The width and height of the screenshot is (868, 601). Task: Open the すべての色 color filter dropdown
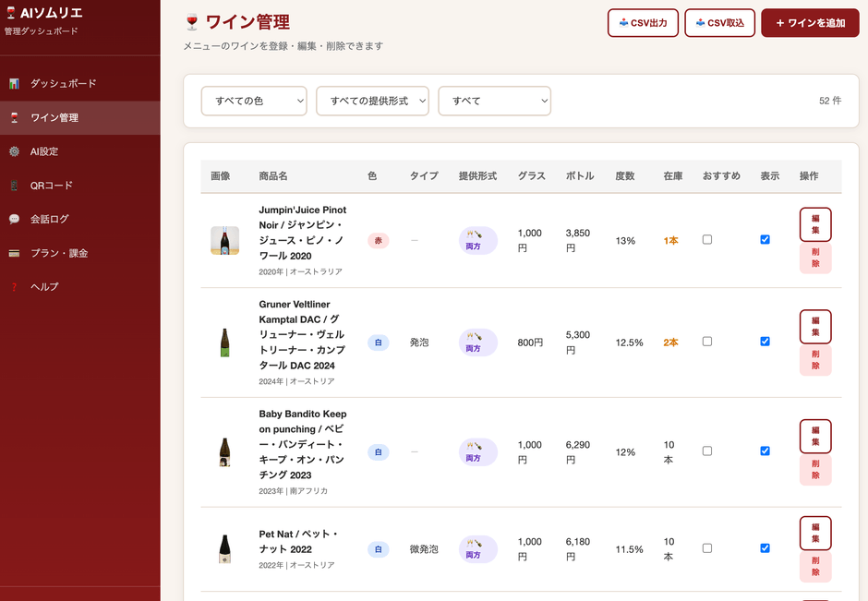pos(254,101)
